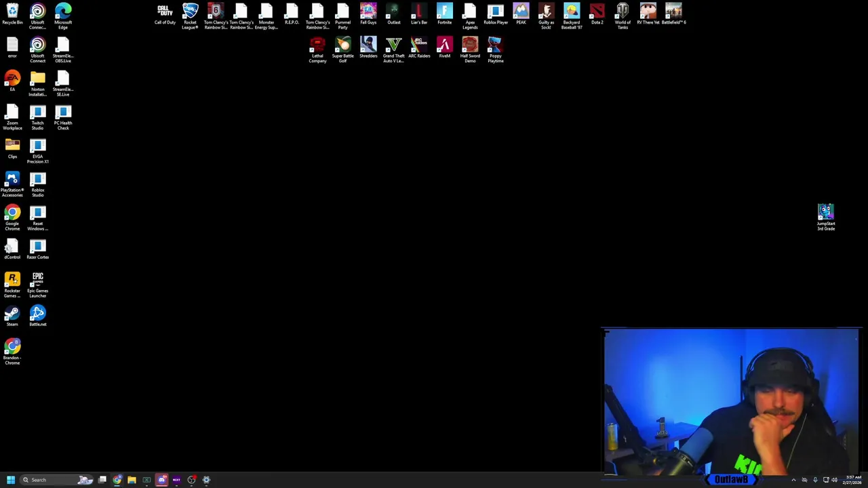Launch the World of Tanks shortcut
868x488 pixels.
pyautogui.click(x=623, y=16)
